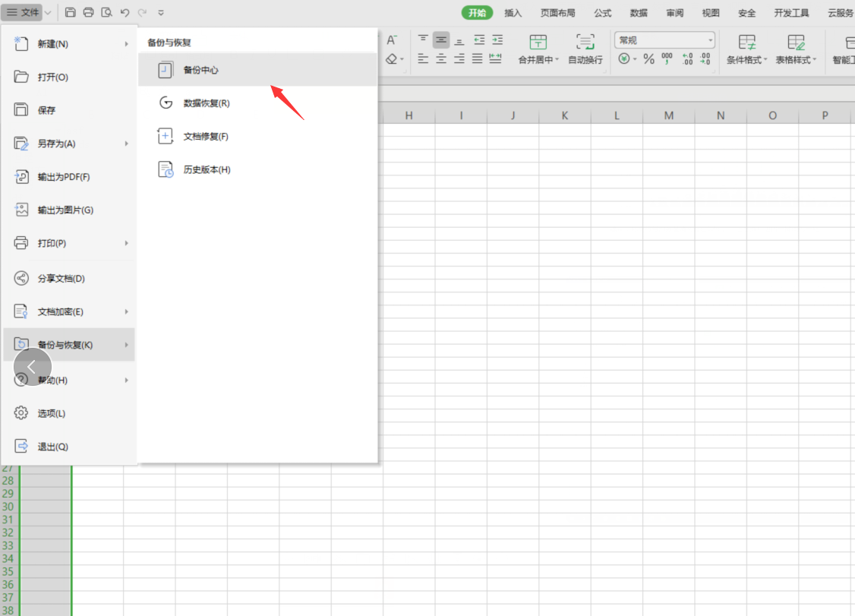
Task: Switch to the 插入 ribbon tab
Action: [x=513, y=13]
